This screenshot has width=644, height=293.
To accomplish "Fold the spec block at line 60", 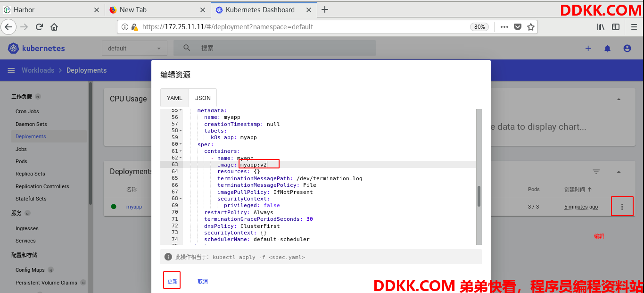I will (x=181, y=144).
